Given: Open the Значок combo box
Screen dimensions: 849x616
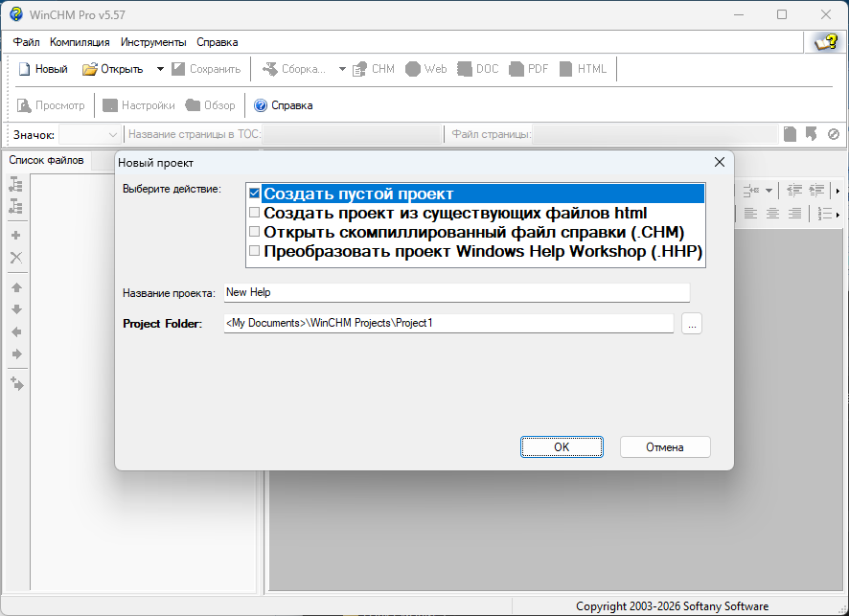Looking at the screenshot, I should point(89,135).
